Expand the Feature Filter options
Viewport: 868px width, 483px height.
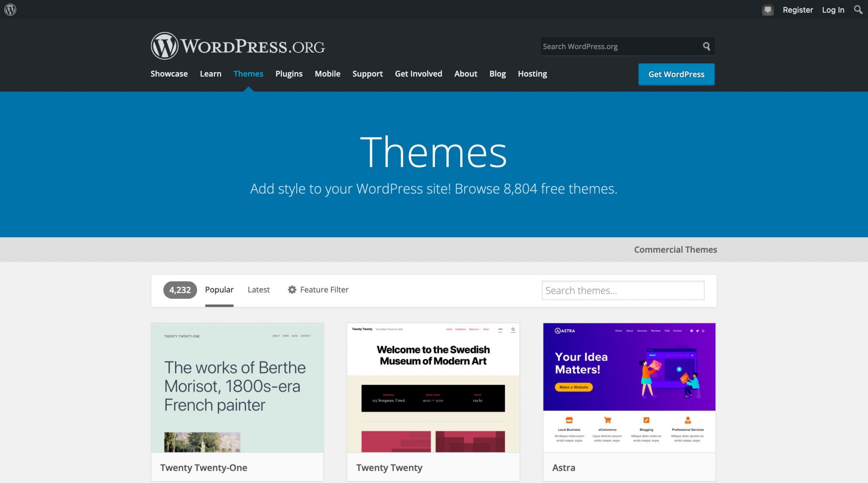pyautogui.click(x=318, y=290)
